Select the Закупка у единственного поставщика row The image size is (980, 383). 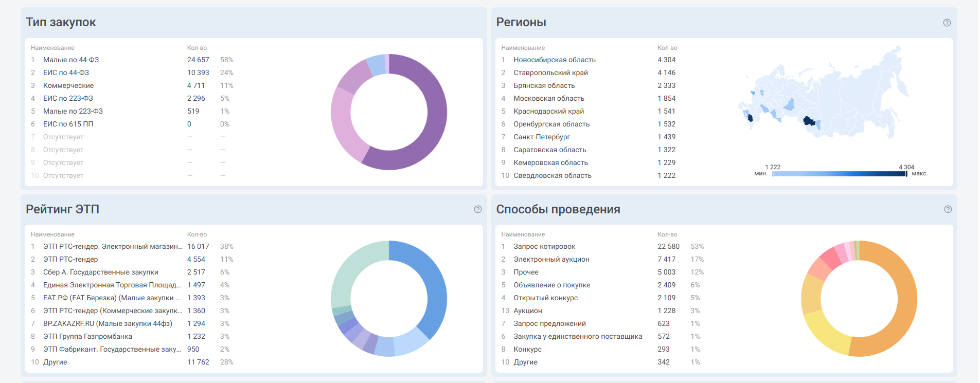click(577, 336)
